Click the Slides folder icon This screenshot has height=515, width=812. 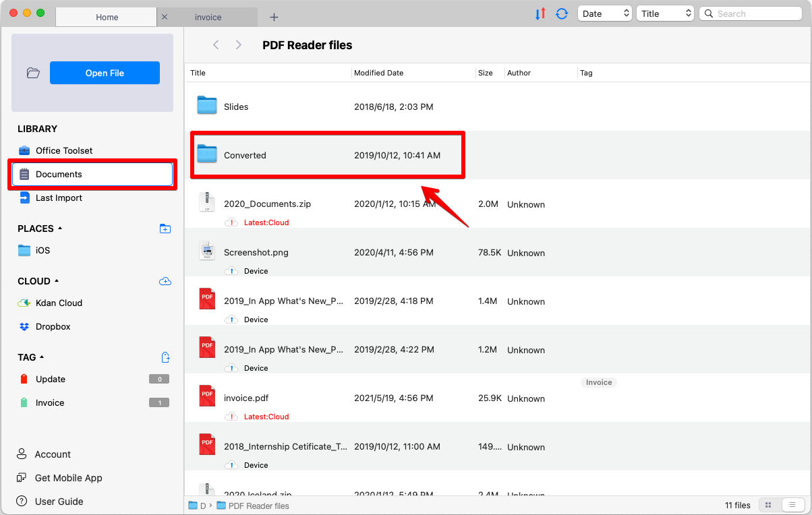click(207, 106)
